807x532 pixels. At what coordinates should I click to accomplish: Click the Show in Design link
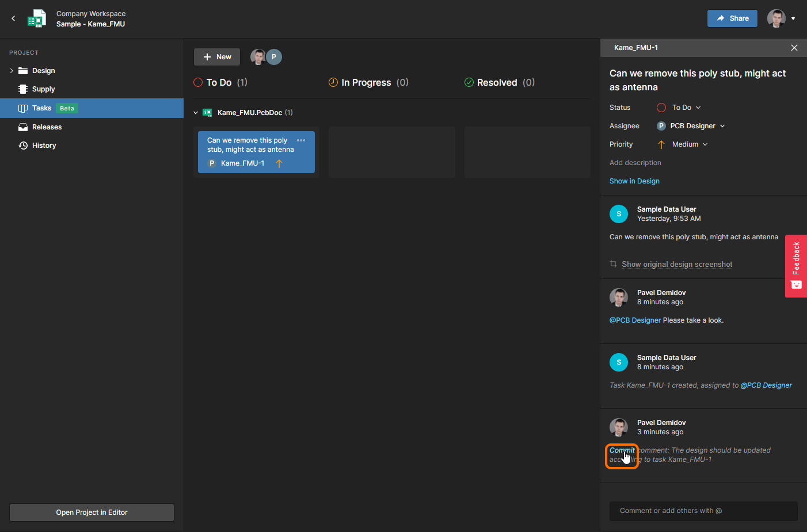634,181
